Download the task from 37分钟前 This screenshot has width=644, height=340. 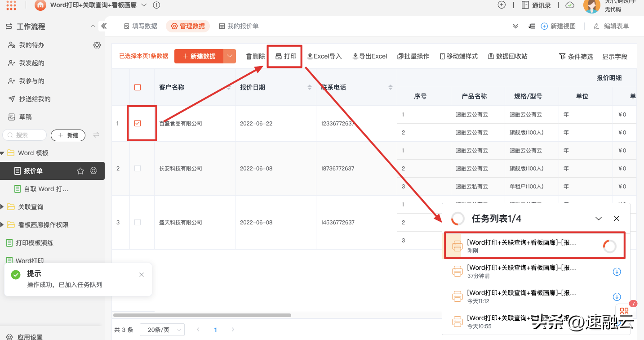[x=617, y=272]
